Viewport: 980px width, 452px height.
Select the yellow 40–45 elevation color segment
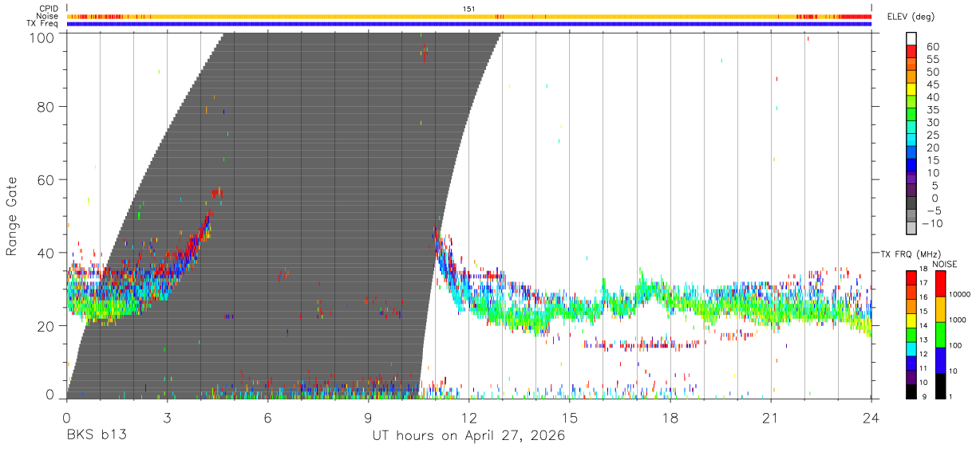pyautogui.click(x=912, y=91)
